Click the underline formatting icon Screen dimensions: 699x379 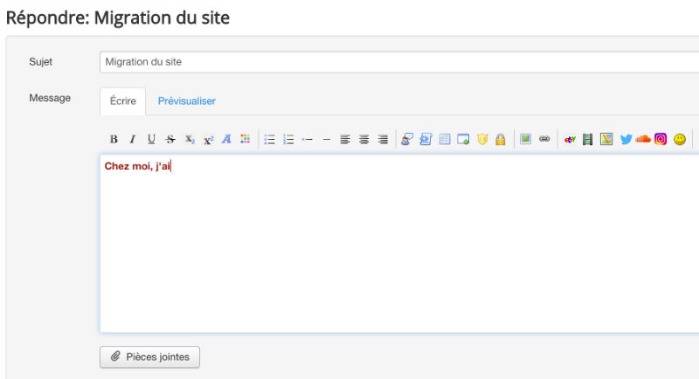click(x=151, y=139)
